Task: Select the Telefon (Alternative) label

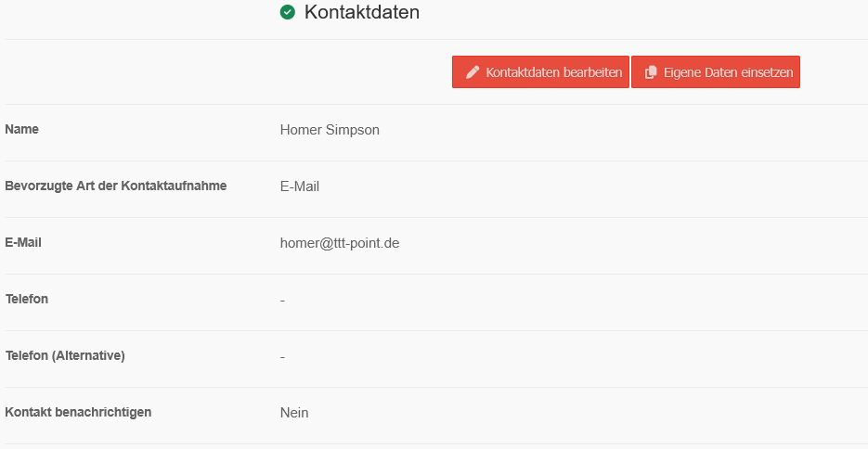Action: point(65,355)
